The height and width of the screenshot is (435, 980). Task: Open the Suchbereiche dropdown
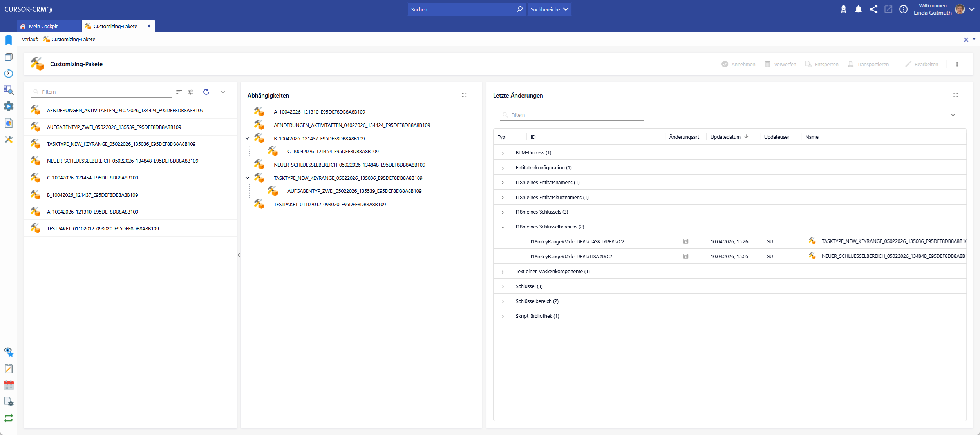[x=549, y=9]
